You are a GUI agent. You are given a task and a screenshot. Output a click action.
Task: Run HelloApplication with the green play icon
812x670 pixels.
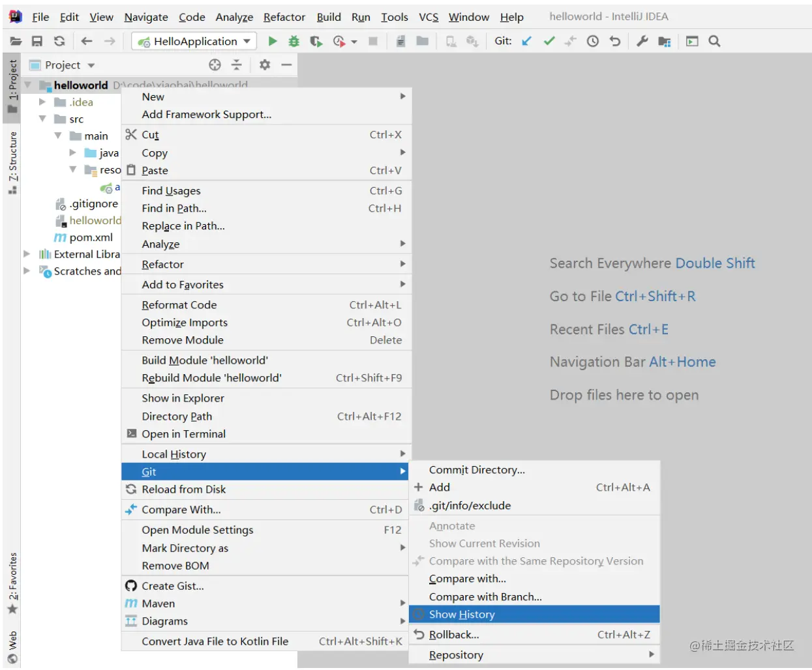coord(273,41)
